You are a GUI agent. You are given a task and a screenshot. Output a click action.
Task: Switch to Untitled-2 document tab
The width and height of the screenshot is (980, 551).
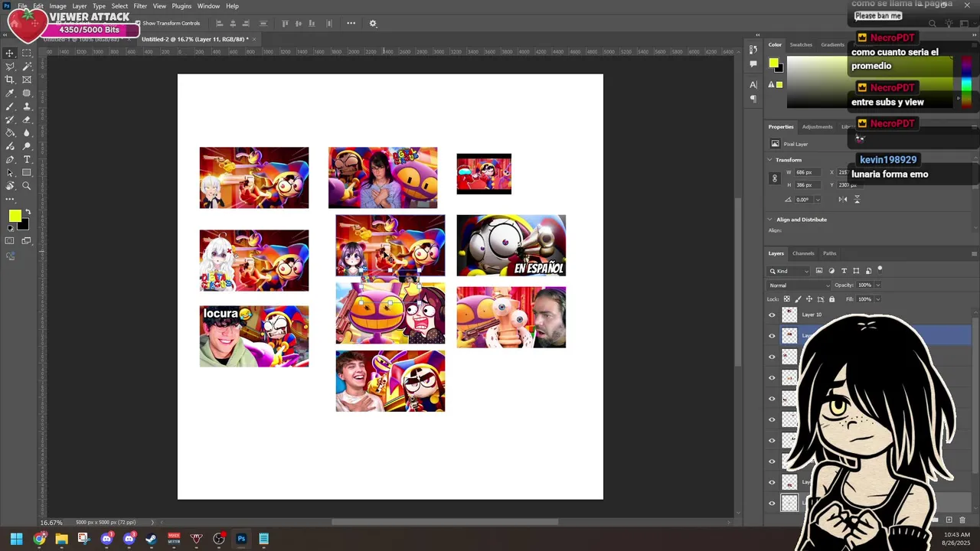pos(195,39)
